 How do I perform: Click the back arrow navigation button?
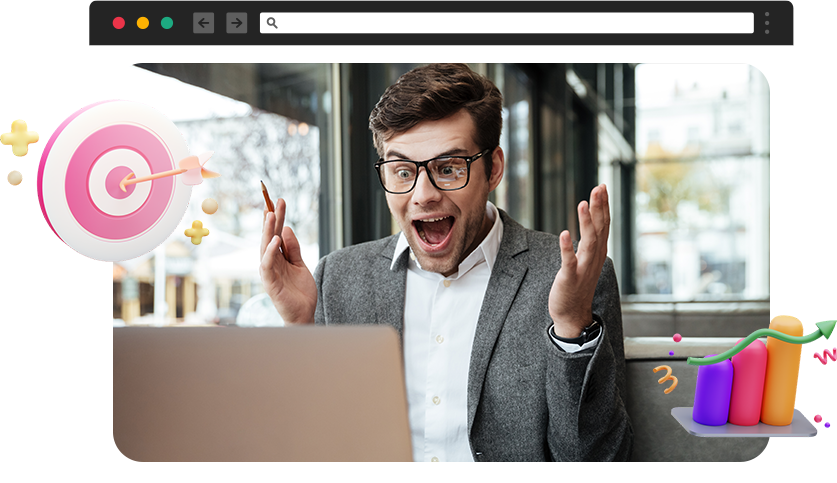[203, 23]
